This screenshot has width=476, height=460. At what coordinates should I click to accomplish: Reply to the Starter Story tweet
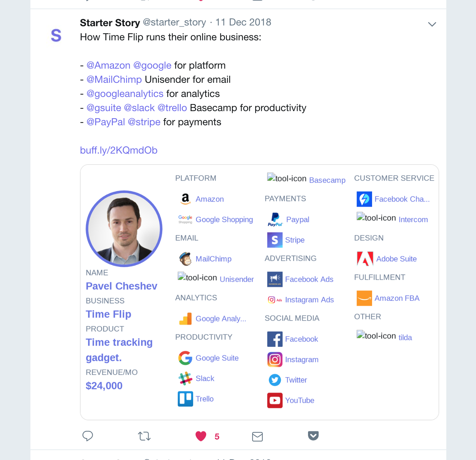click(88, 436)
